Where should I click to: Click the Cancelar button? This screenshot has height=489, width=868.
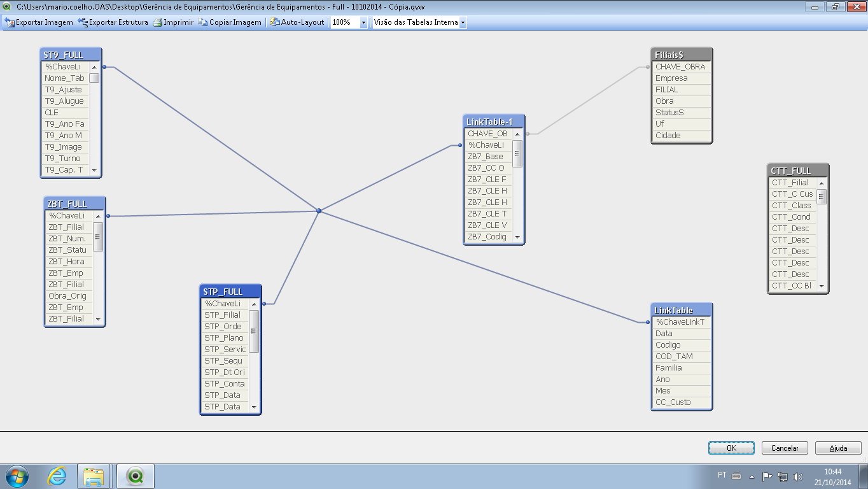click(785, 448)
